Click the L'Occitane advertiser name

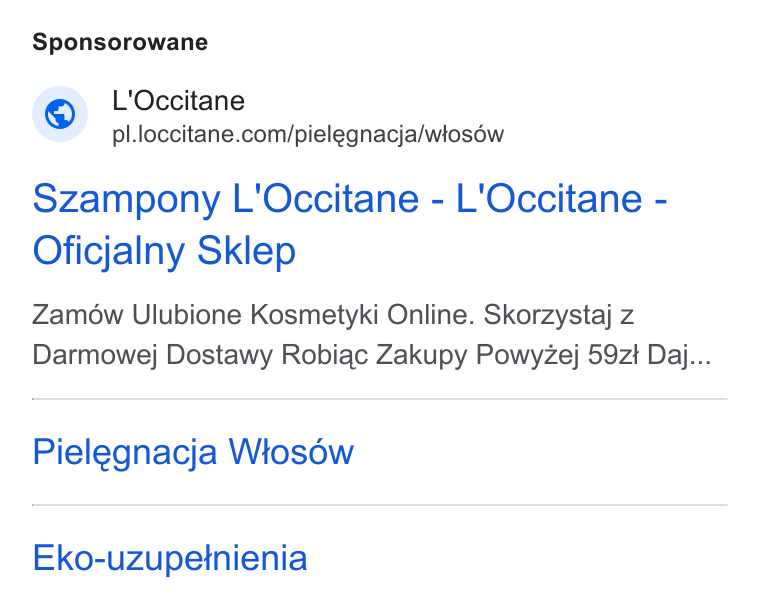click(178, 101)
